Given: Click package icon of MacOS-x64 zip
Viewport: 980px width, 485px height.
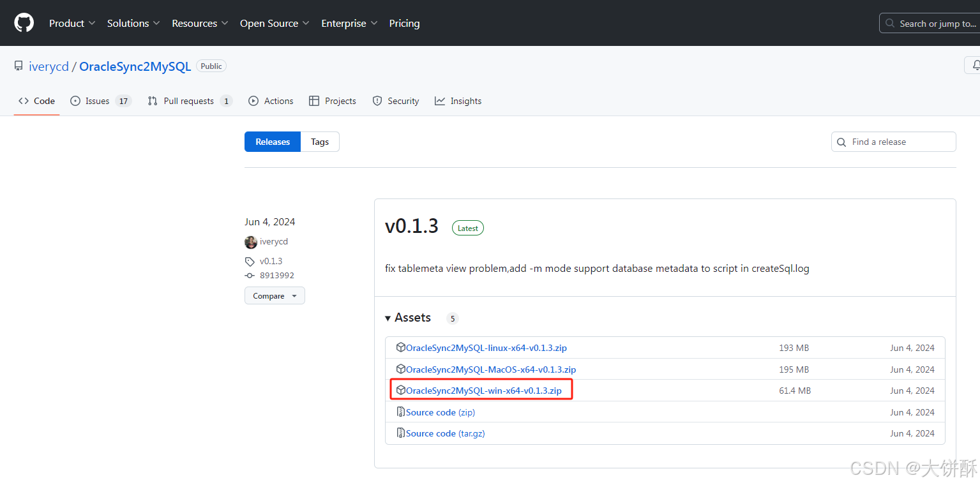Looking at the screenshot, I should pos(401,369).
